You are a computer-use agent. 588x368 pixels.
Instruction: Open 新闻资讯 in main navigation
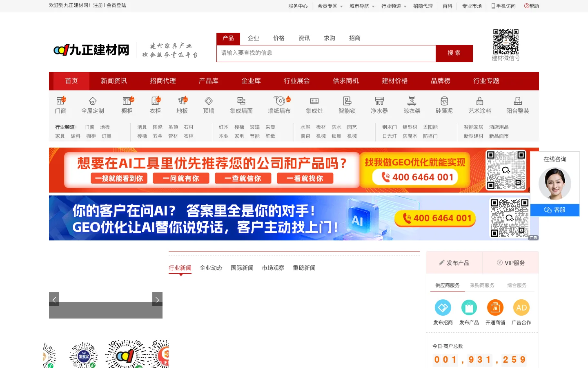(114, 81)
